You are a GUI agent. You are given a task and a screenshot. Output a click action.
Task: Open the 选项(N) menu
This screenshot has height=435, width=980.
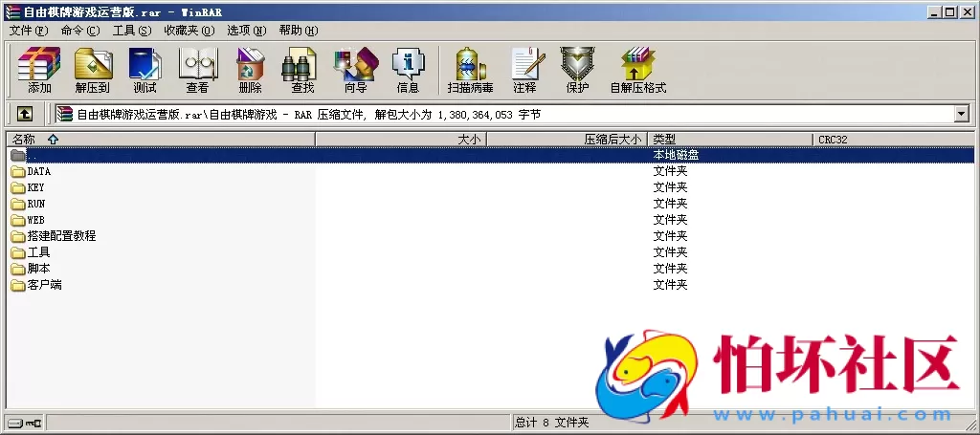[x=247, y=31]
